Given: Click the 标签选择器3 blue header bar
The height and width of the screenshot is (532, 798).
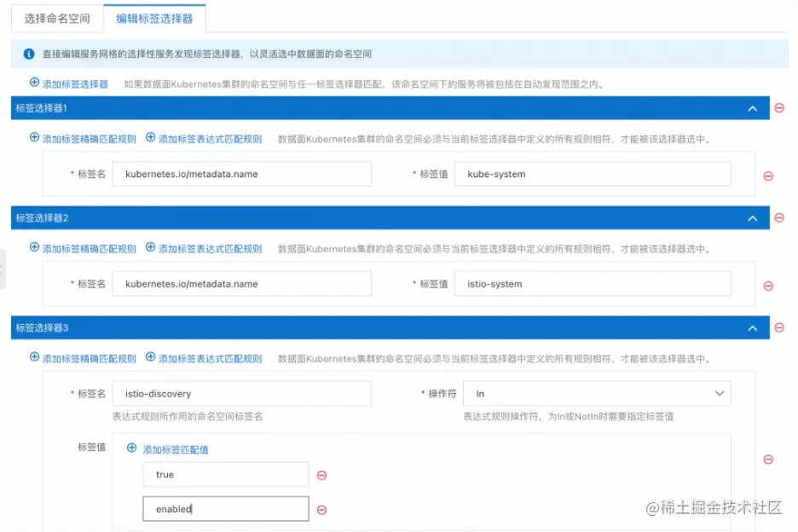Looking at the screenshot, I should (x=390, y=328).
